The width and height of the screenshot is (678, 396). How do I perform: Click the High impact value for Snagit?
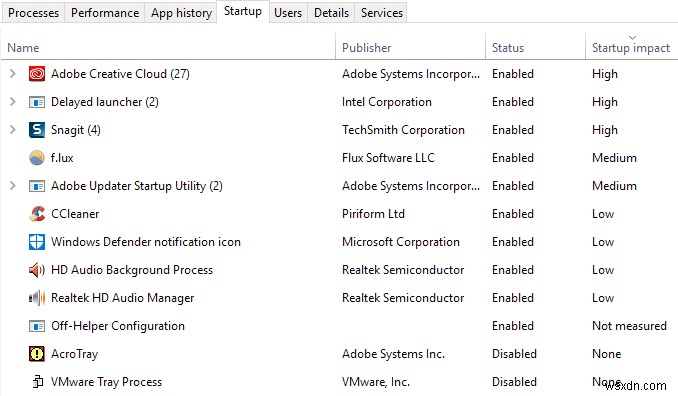pos(604,130)
